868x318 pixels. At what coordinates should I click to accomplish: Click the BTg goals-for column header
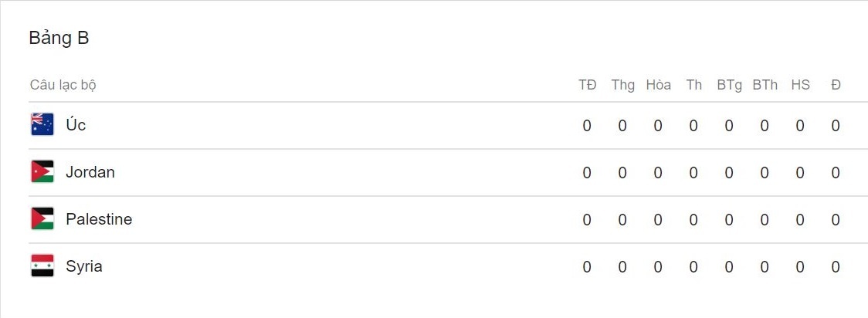coord(729,85)
